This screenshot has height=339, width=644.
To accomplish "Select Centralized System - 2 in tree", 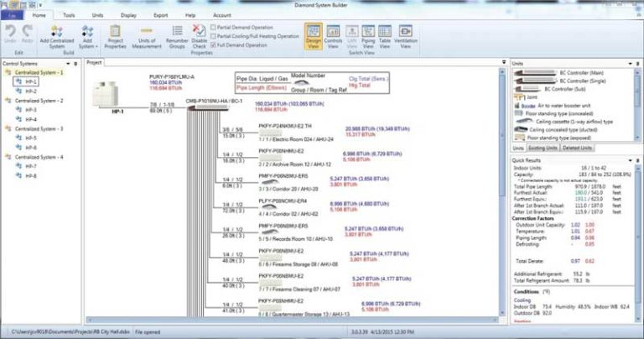I will coord(39,101).
